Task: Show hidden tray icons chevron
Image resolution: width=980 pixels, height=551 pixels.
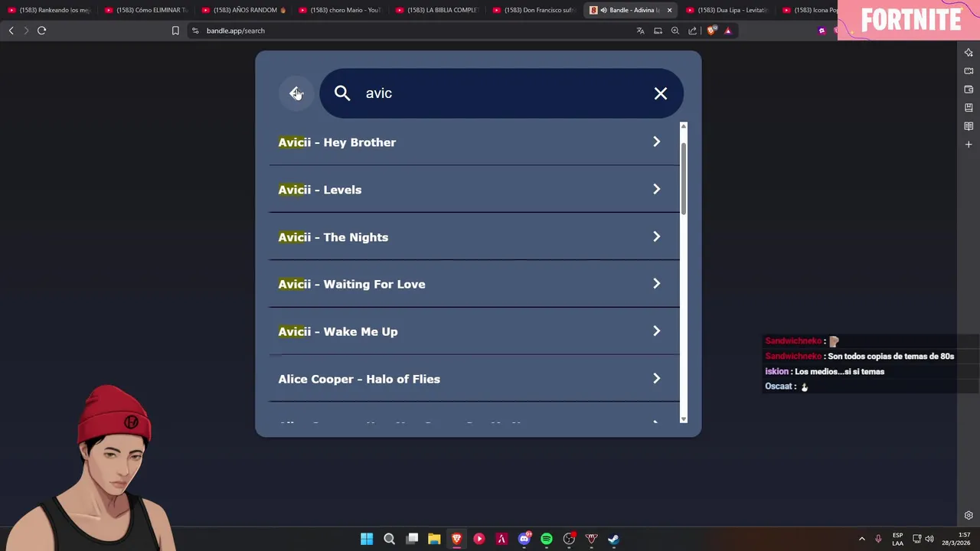Action: (861, 539)
